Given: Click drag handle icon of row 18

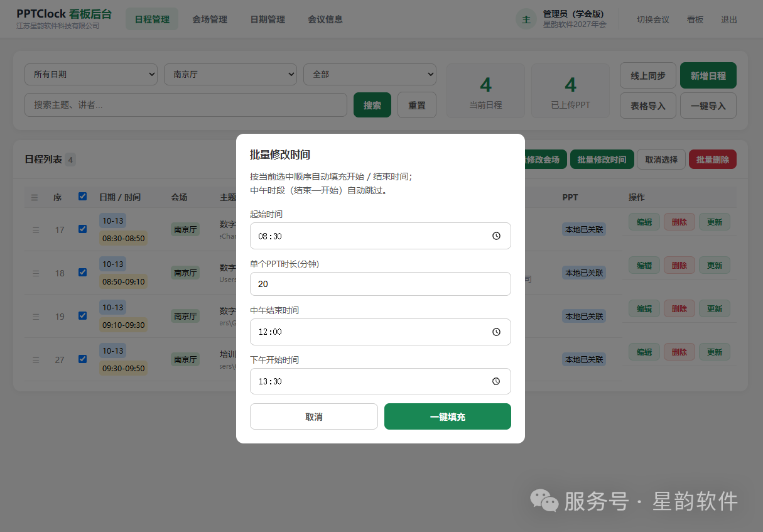Looking at the screenshot, I should [36, 273].
